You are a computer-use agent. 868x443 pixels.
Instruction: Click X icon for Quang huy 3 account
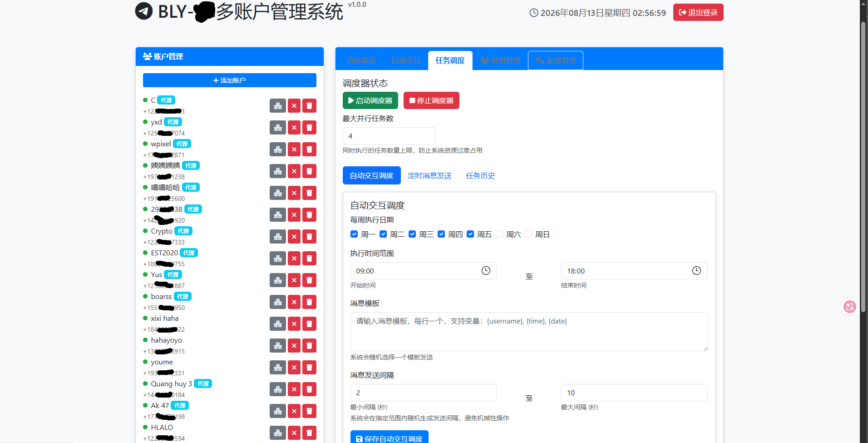(x=294, y=389)
